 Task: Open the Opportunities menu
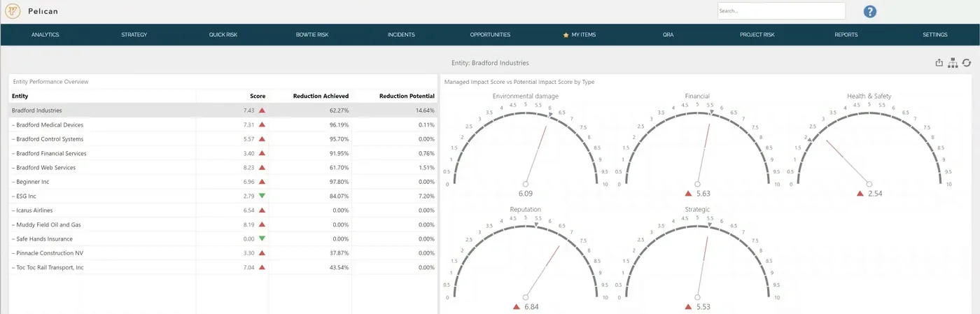tap(490, 34)
